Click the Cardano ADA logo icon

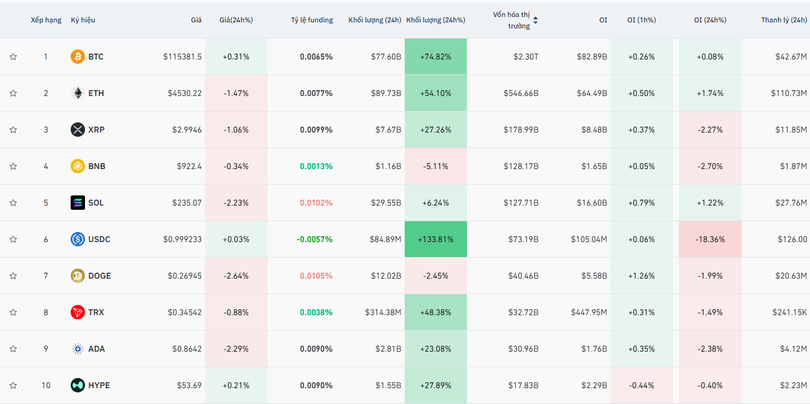click(x=77, y=348)
